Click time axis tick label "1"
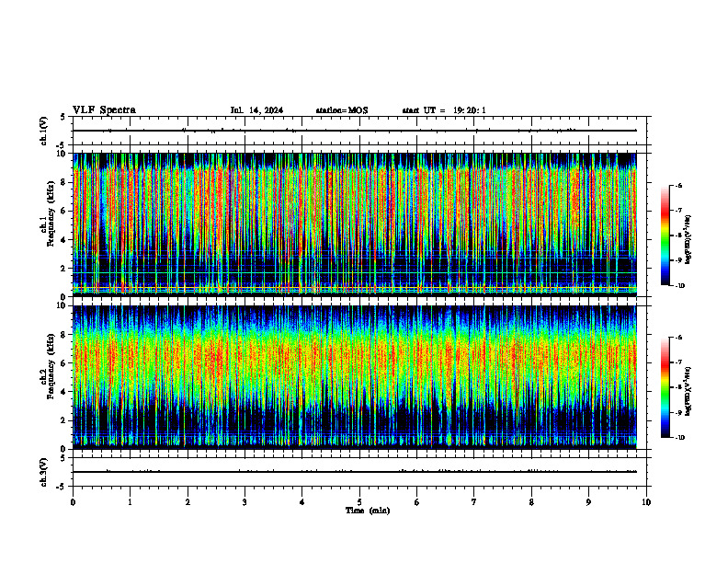Screen dimensions: 728x563 pyautogui.click(x=130, y=502)
